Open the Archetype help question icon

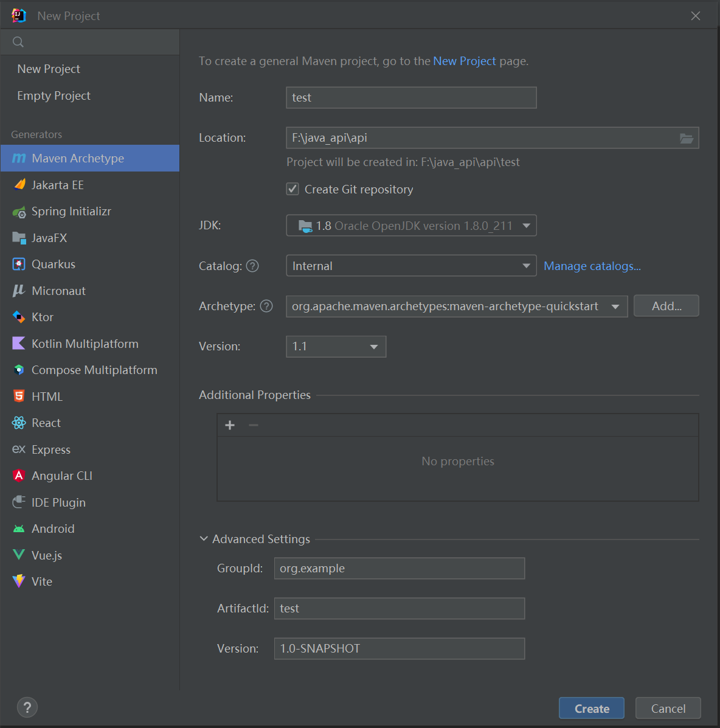(266, 307)
